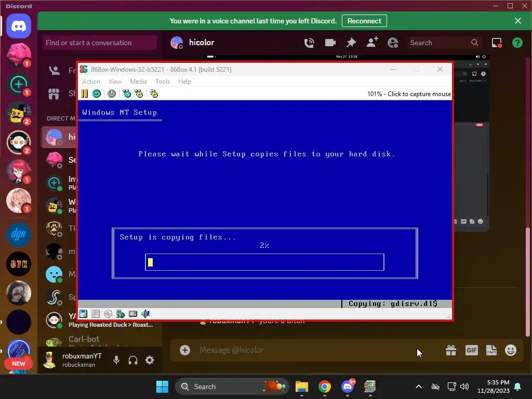Click the green hard reset icon in 86Box
This screenshot has width=532, height=399.
click(97, 94)
